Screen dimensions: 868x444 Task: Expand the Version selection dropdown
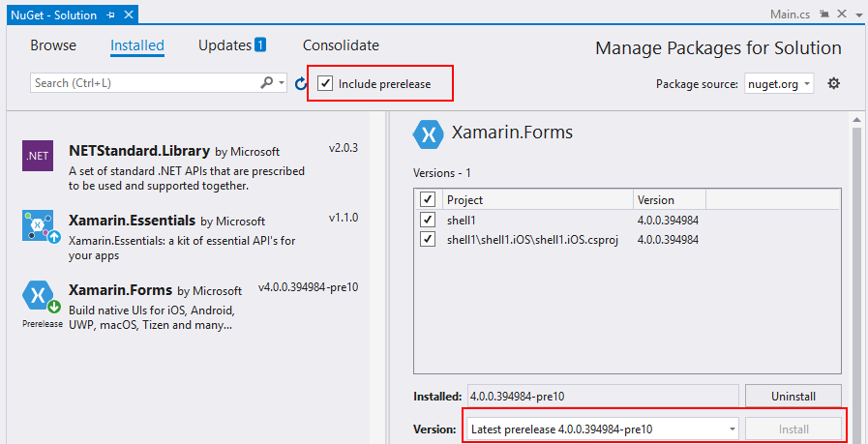pyautogui.click(x=733, y=429)
